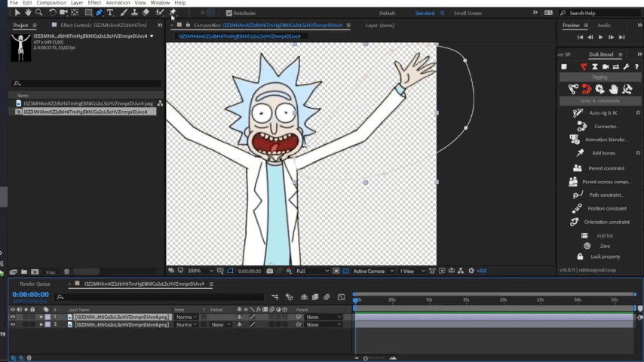The height and width of the screenshot is (362, 644).
Task: Select the Rectangle shape tool
Action: (x=88, y=13)
